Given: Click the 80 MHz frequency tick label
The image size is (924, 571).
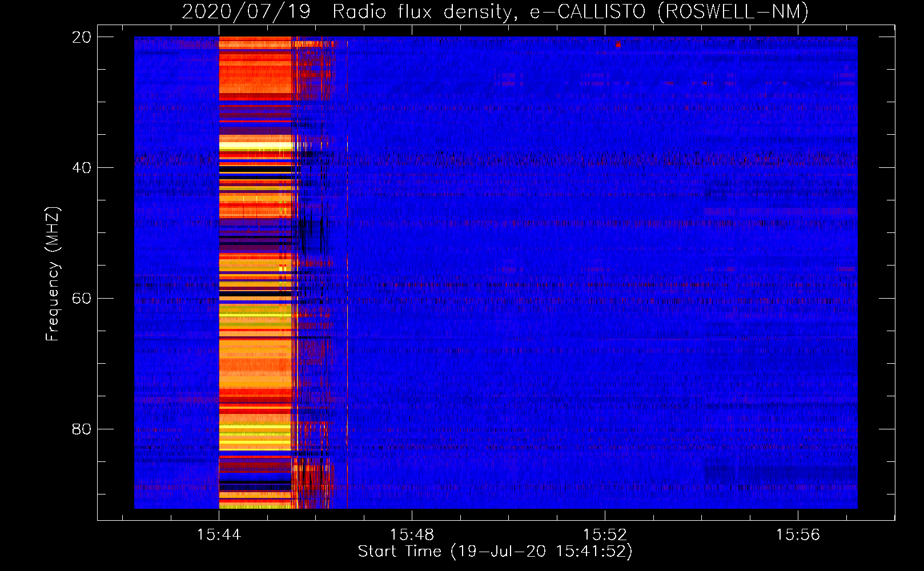Looking at the screenshot, I should (x=81, y=429).
